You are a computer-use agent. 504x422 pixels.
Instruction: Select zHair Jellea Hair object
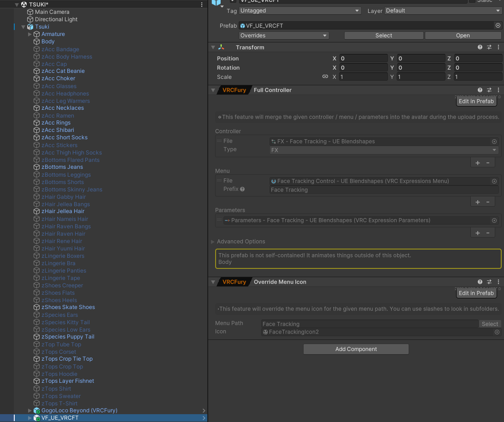[x=63, y=211]
